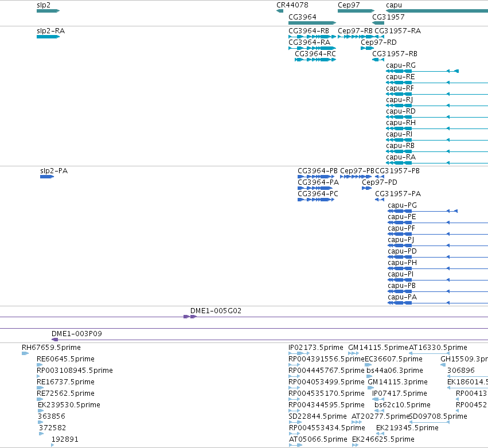Screen dimensions: 488x448
Task: Click the DME1-003P09 clone label
Action: (77, 334)
